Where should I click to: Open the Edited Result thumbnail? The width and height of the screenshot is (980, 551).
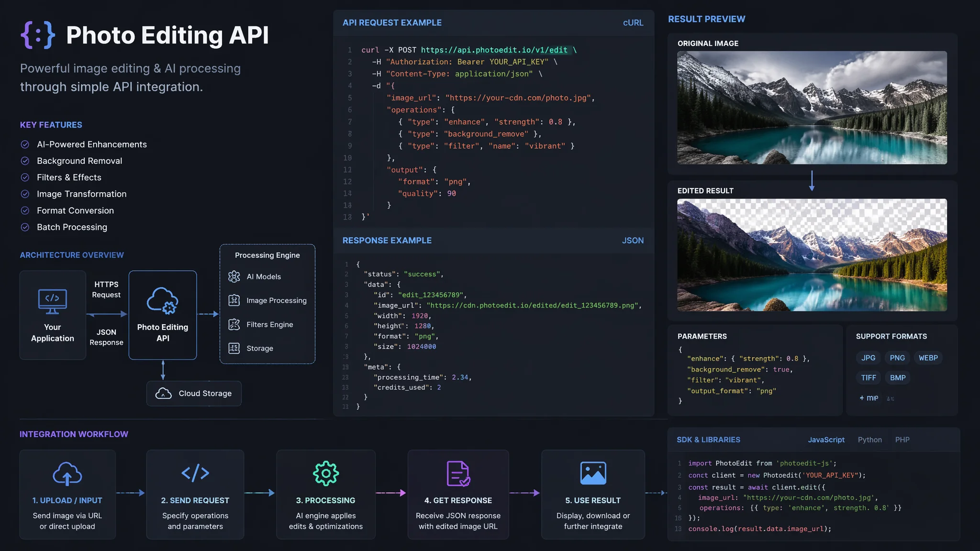click(812, 255)
